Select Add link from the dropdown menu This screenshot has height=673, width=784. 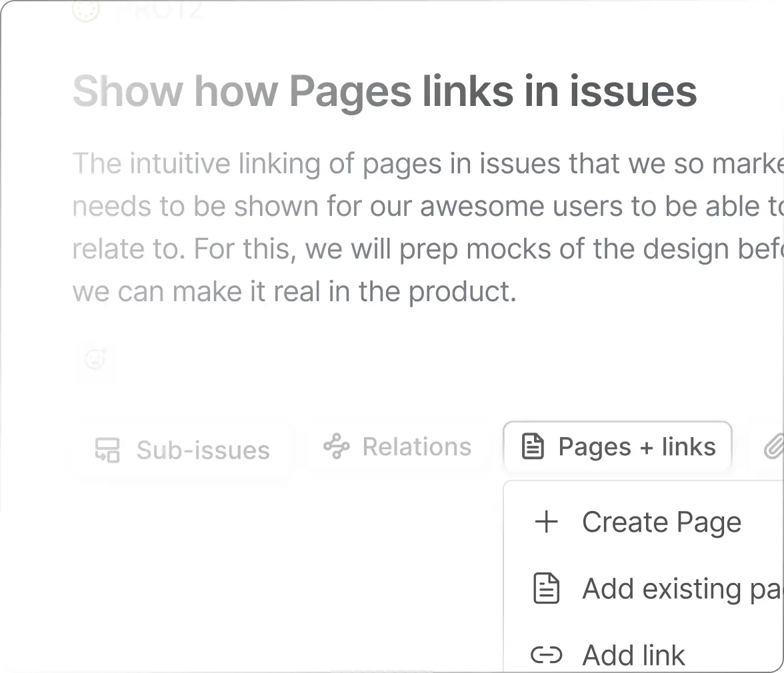click(633, 655)
